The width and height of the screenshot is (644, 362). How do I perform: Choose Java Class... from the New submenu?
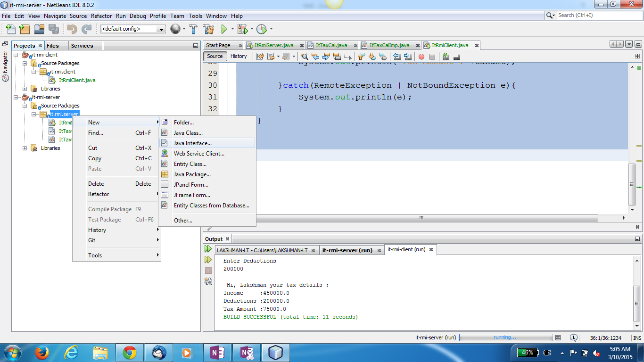207,133
